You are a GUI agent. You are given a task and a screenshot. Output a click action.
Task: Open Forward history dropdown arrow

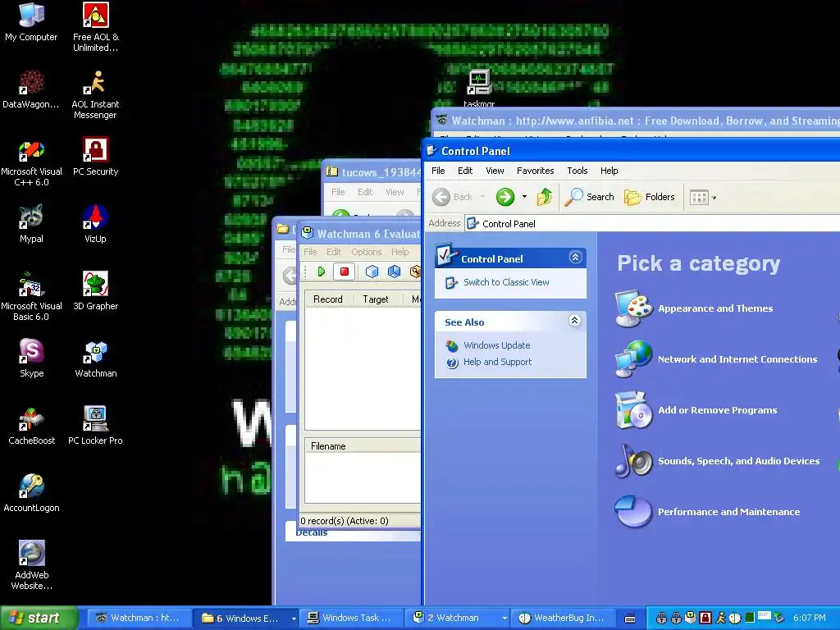point(524,197)
